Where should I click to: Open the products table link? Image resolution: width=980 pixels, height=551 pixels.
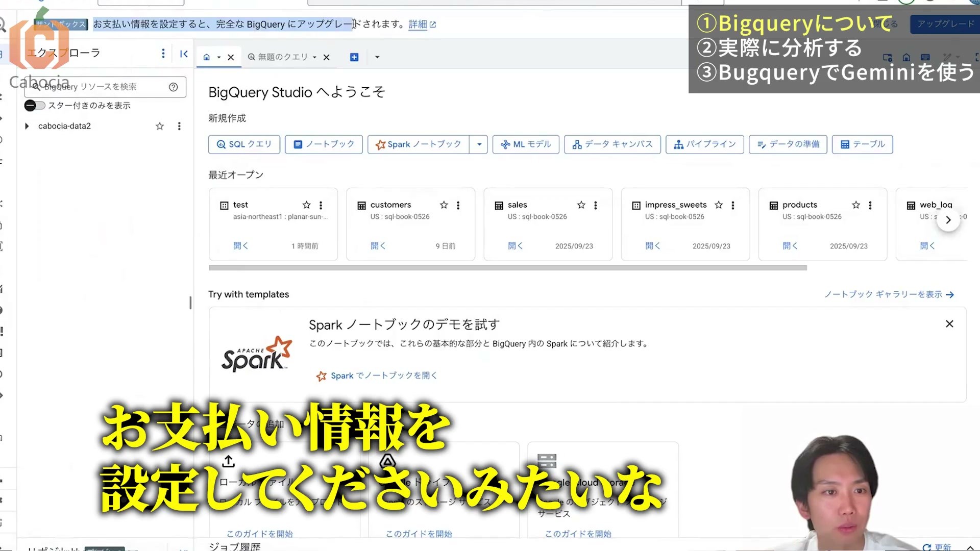(x=790, y=246)
